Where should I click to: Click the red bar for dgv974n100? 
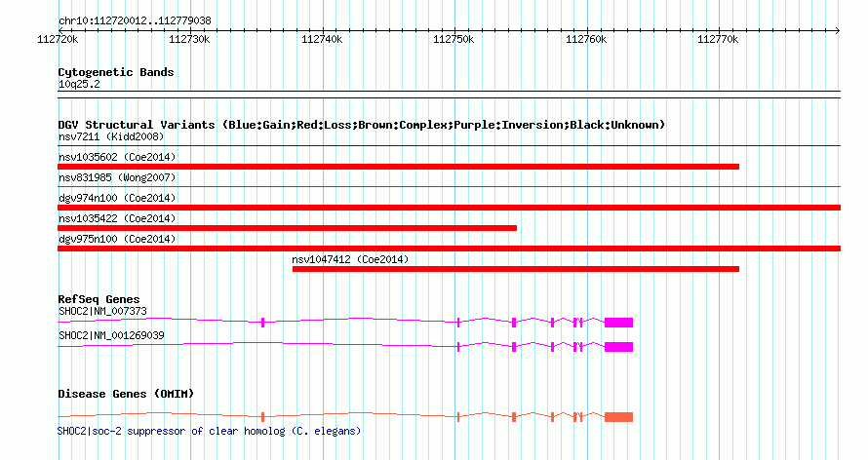point(449,208)
